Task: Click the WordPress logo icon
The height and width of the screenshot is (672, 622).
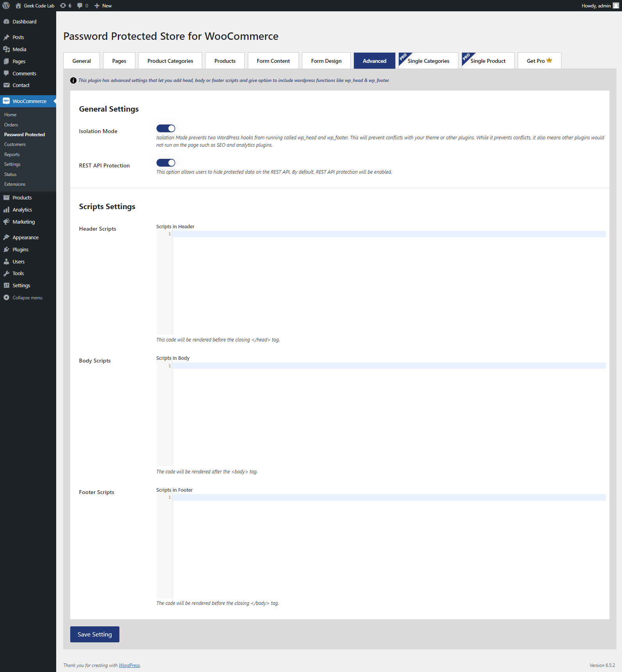Action: (6, 5)
